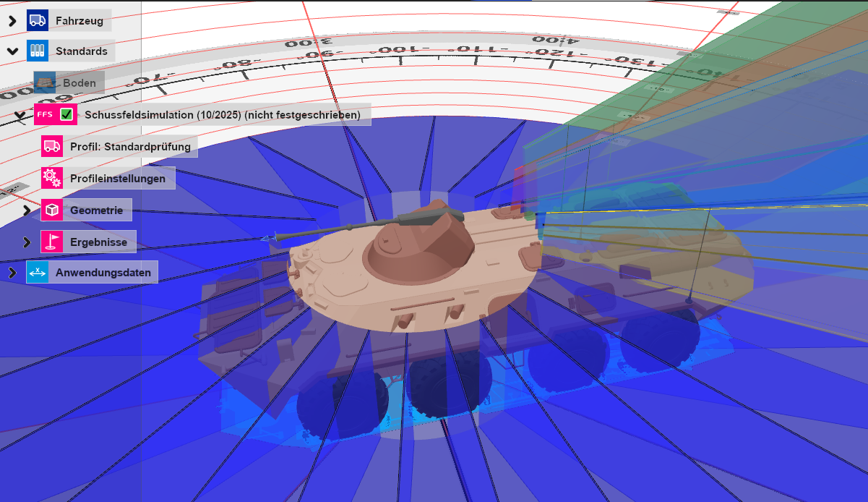Collapse the Schussfeldsimulation entry
Viewport: 868px width, 502px height.
click(x=20, y=114)
